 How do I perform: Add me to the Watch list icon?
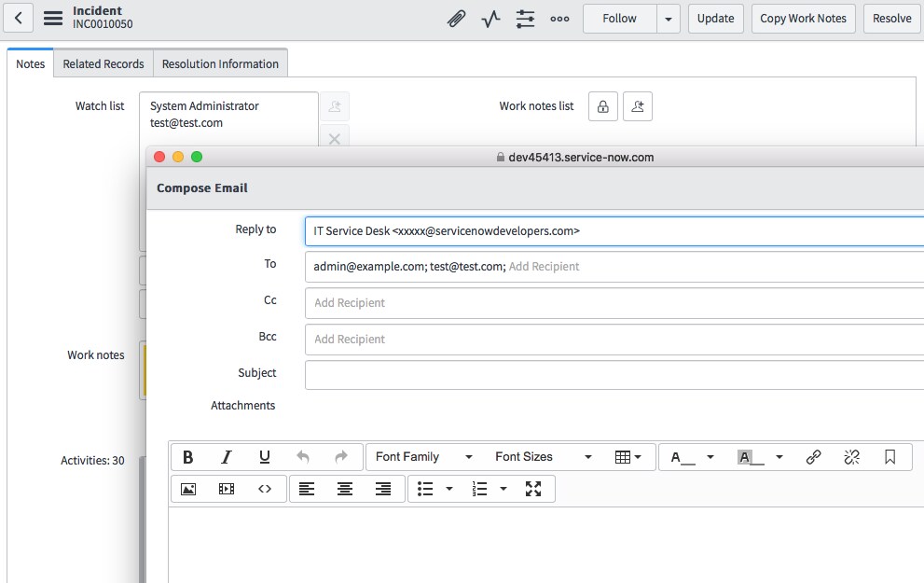(335, 106)
